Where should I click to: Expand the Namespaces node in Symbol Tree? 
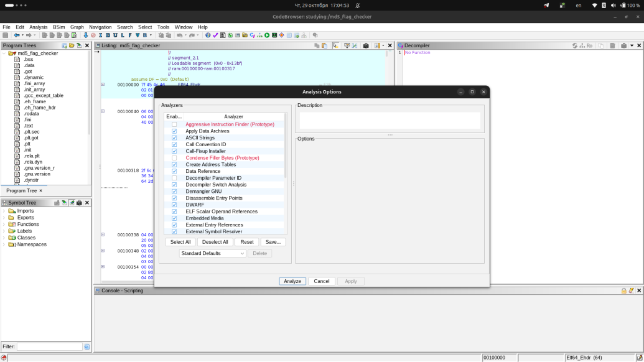coord(4,244)
